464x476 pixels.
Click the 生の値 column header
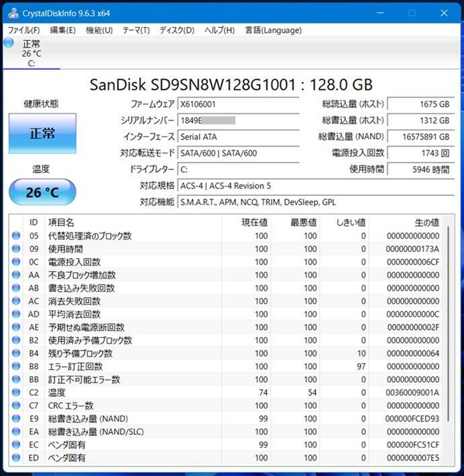tap(405, 223)
